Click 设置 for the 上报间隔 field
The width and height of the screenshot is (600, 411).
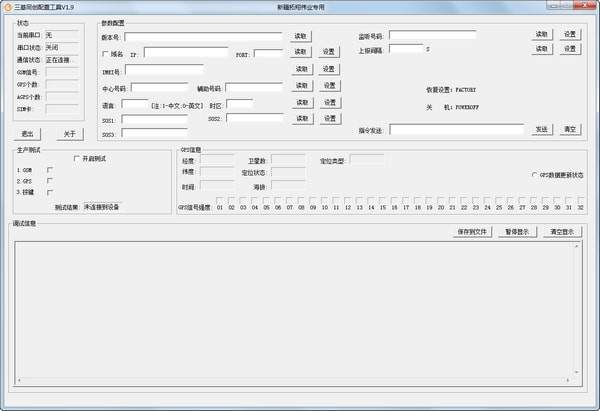570,48
